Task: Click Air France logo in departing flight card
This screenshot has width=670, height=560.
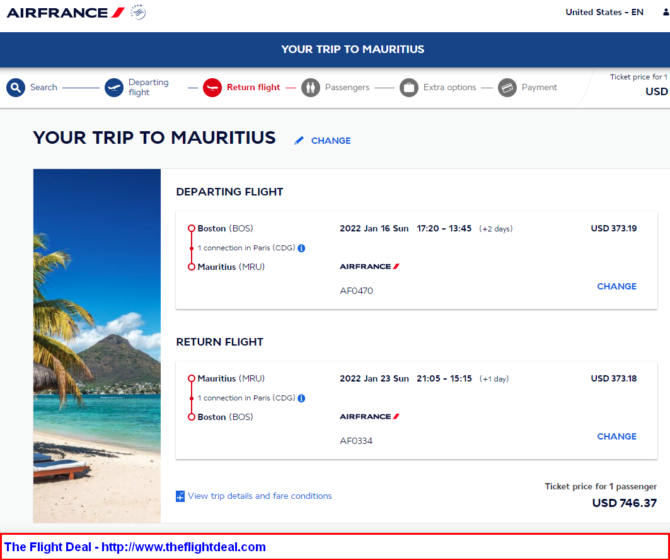Action: [x=370, y=267]
